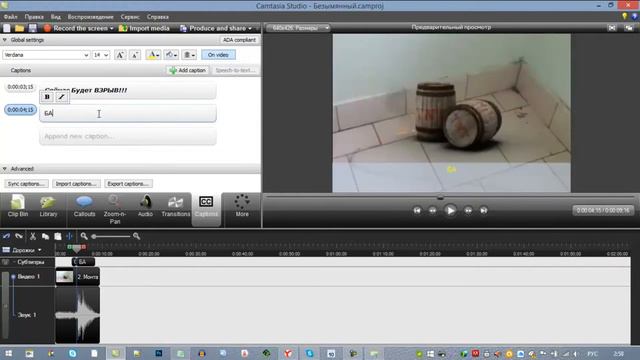Click the Export captions button
This screenshot has height=360, width=640.
pos(128,184)
